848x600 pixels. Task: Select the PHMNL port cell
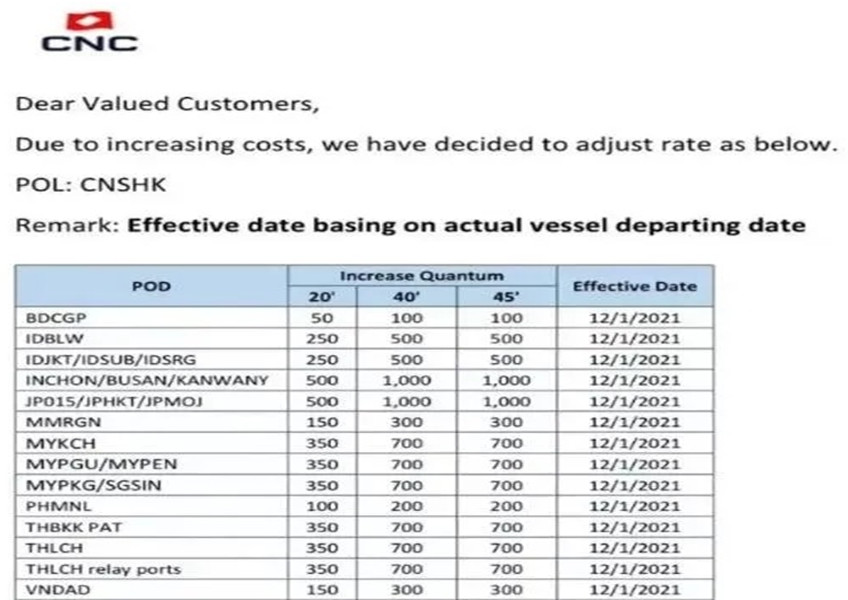(52, 506)
